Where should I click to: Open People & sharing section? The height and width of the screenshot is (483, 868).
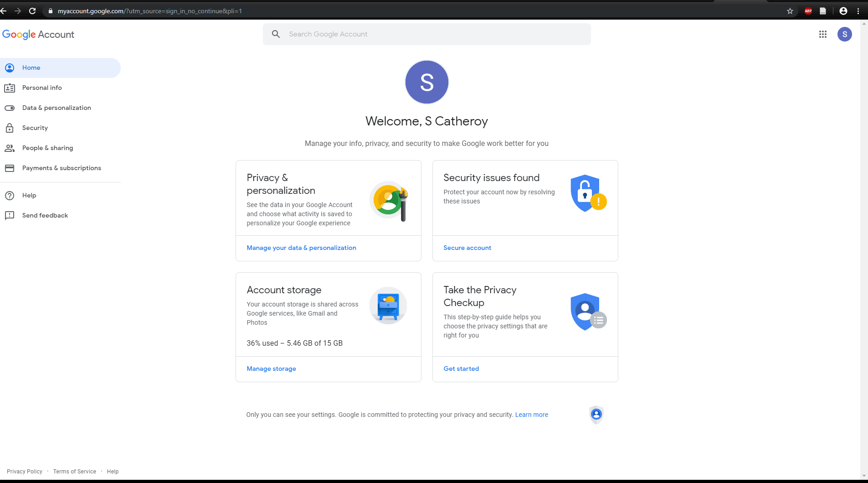click(x=60, y=148)
